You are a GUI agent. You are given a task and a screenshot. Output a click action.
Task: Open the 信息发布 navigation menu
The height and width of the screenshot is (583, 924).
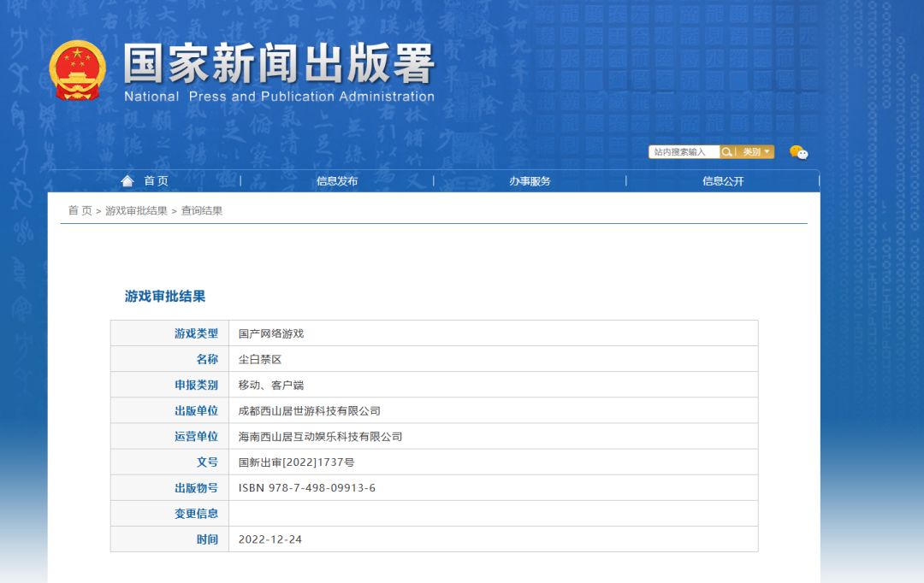tap(337, 181)
